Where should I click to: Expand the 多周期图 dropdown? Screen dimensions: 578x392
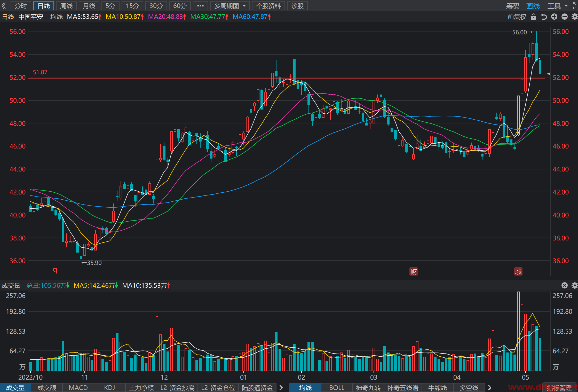click(x=230, y=6)
